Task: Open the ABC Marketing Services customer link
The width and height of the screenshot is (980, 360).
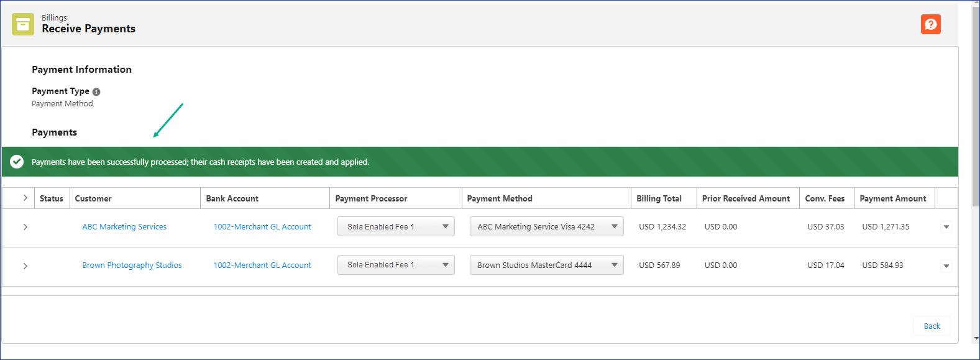Action: [x=124, y=227]
